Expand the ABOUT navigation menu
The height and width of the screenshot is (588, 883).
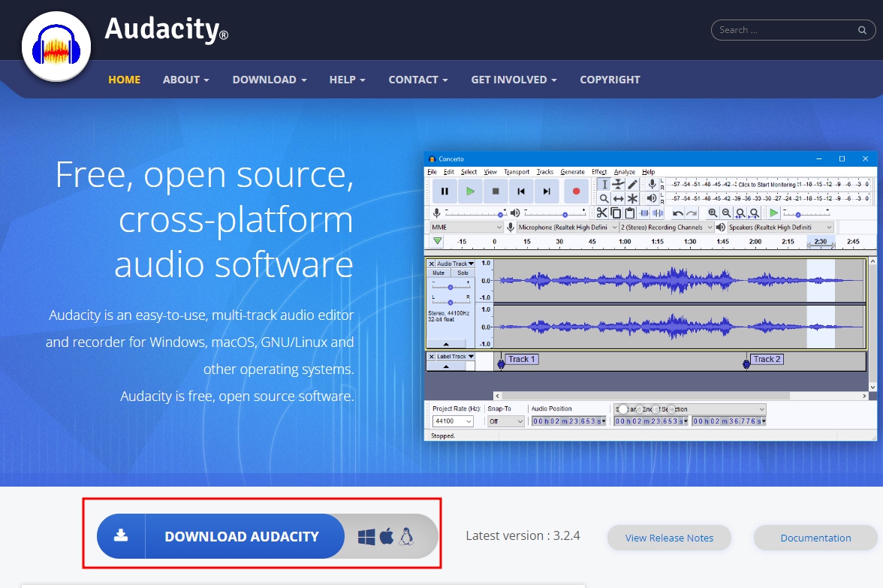pos(186,80)
